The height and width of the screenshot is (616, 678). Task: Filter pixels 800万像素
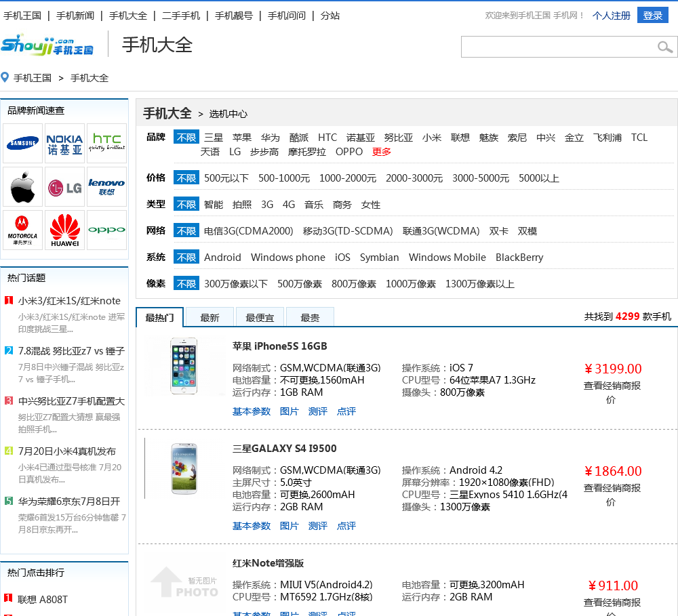point(354,284)
